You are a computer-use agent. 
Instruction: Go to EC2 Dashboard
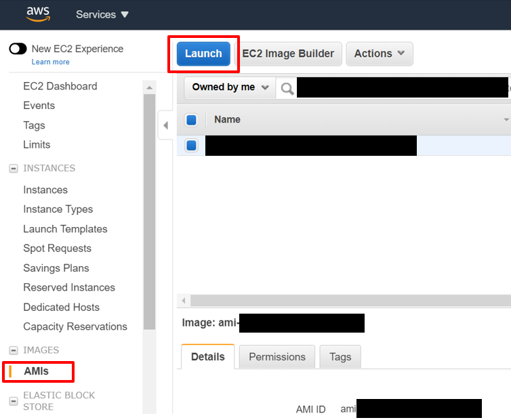click(60, 86)
